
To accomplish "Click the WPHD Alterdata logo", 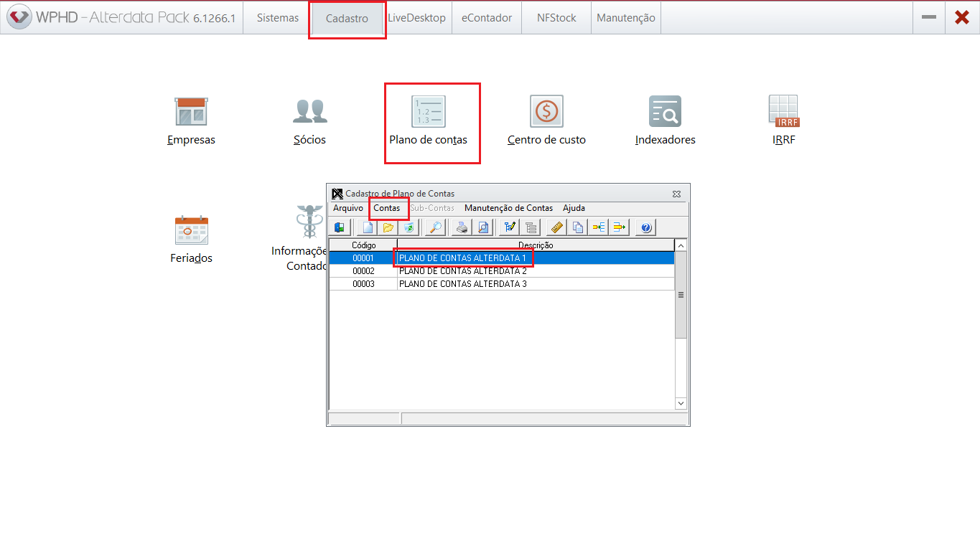I will click(x=20, y=17).
